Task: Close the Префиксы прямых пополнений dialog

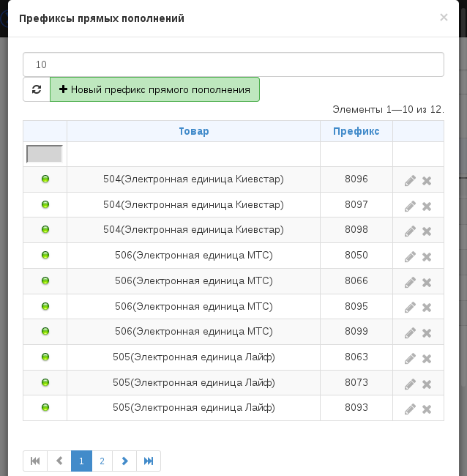Action: click(444, 18)
